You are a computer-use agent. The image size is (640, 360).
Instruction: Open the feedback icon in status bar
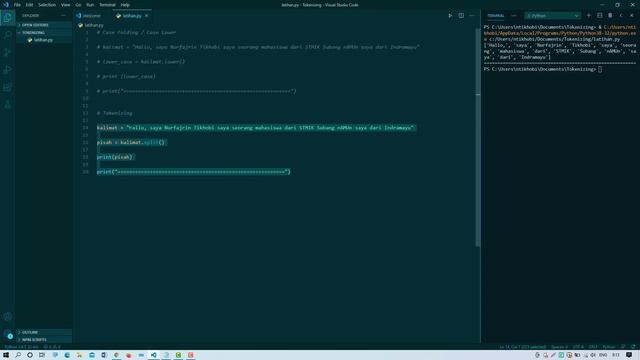pos(623,347)
